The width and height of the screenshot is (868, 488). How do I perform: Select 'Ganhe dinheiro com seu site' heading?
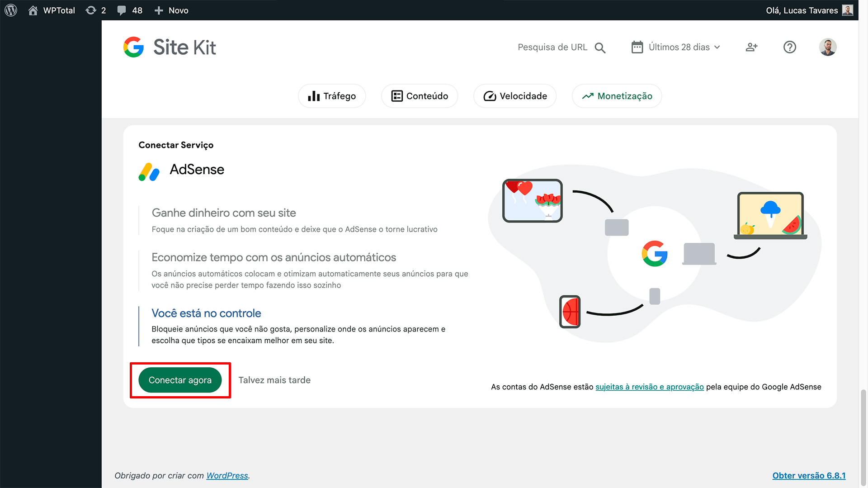click(224, 213)
